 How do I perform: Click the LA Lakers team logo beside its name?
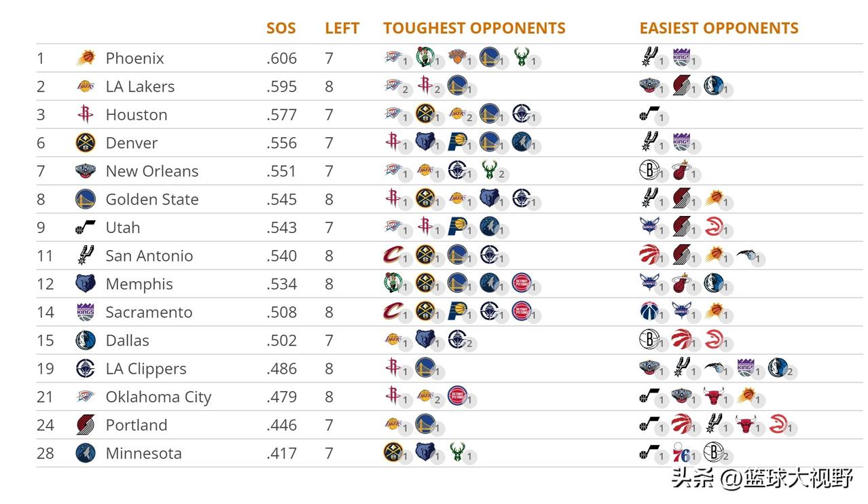tap(86, 86)
